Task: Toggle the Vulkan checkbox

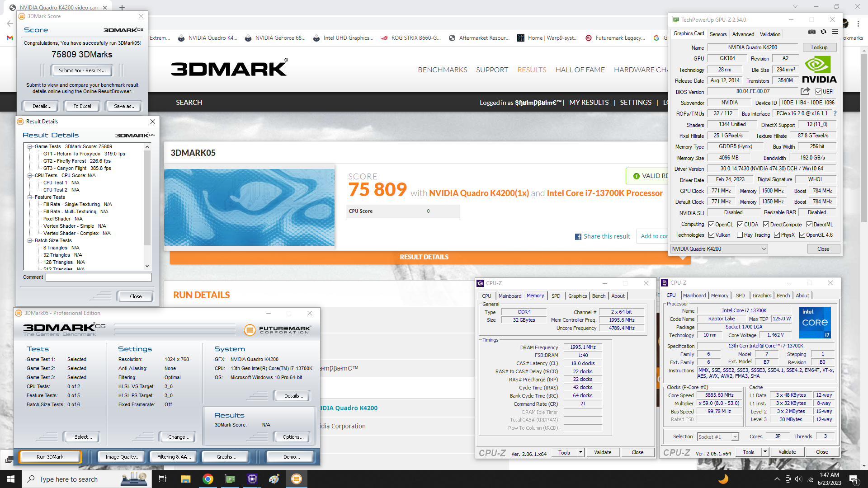Action: click(x=711, y=235)
